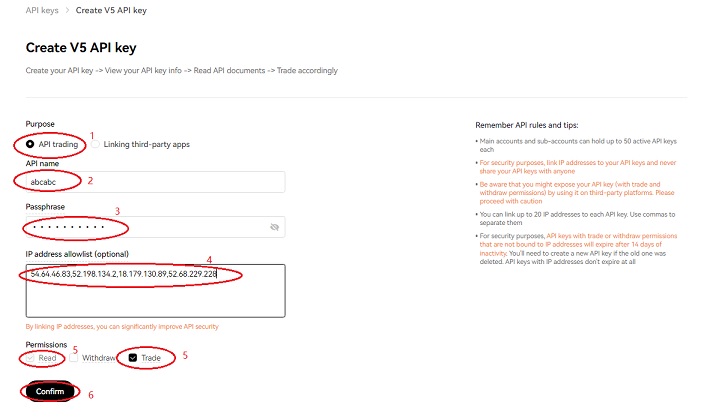The image size is (713, 417).
Task: Click the breadcrumb chevron separator
Action: coord(68,9)
